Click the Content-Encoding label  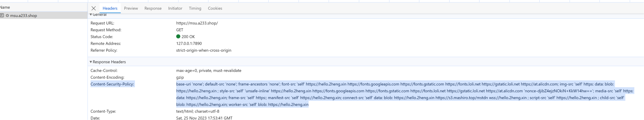point(107,77)
